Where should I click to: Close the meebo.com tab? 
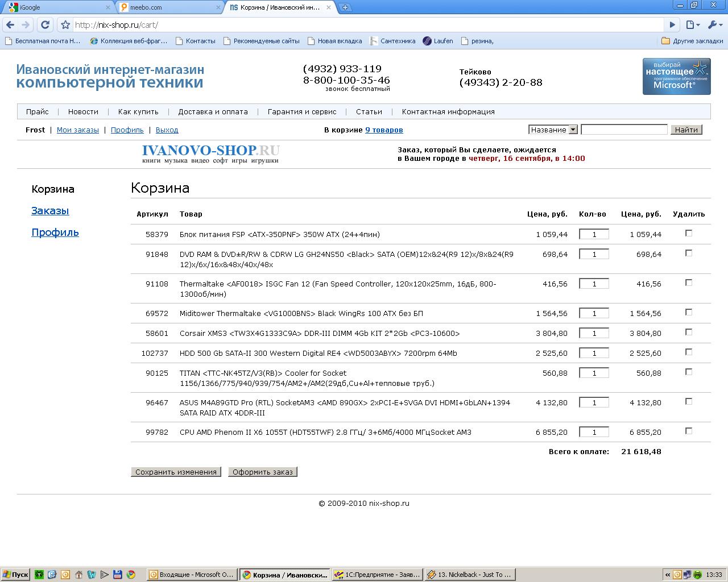pyautogui.click(x=218, y=7)
